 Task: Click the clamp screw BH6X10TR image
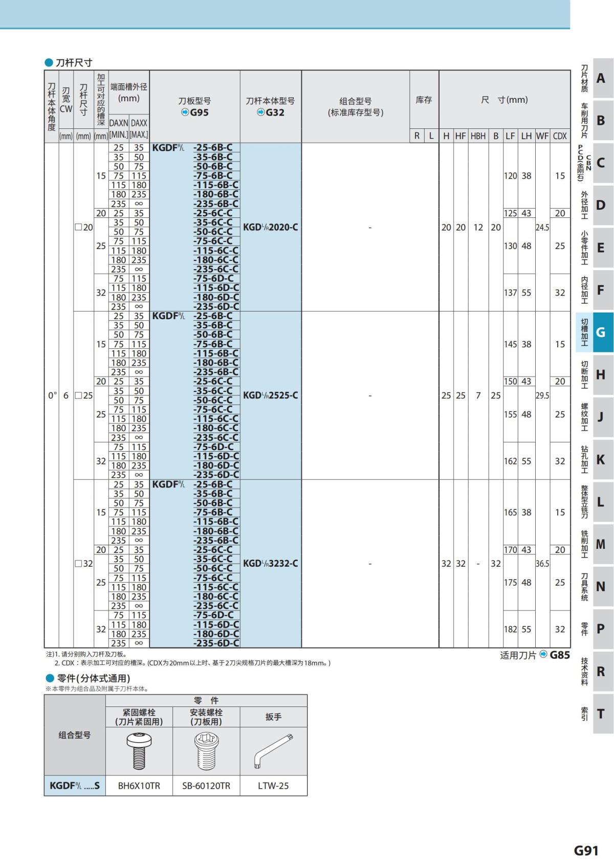pos(139,751)
